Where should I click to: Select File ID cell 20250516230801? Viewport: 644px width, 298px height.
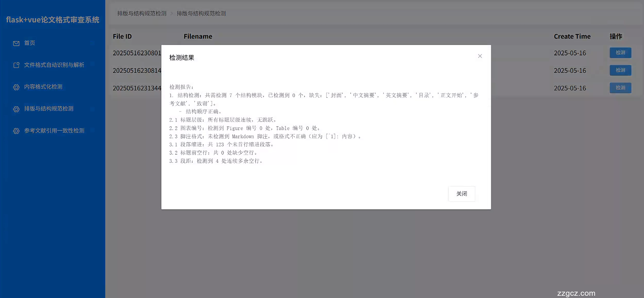click(137, 53)
